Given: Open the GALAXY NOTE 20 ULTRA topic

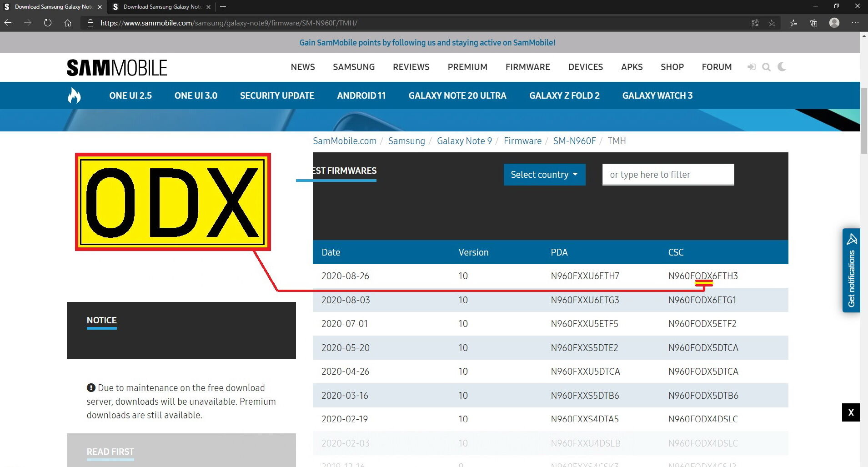Looking at the screenshot, I should (457, 95).
